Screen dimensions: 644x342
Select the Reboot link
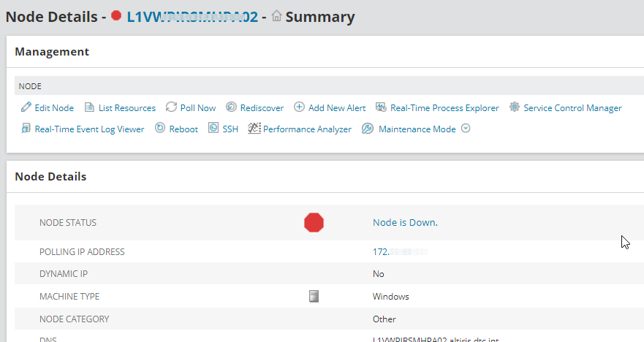(183, 129)
